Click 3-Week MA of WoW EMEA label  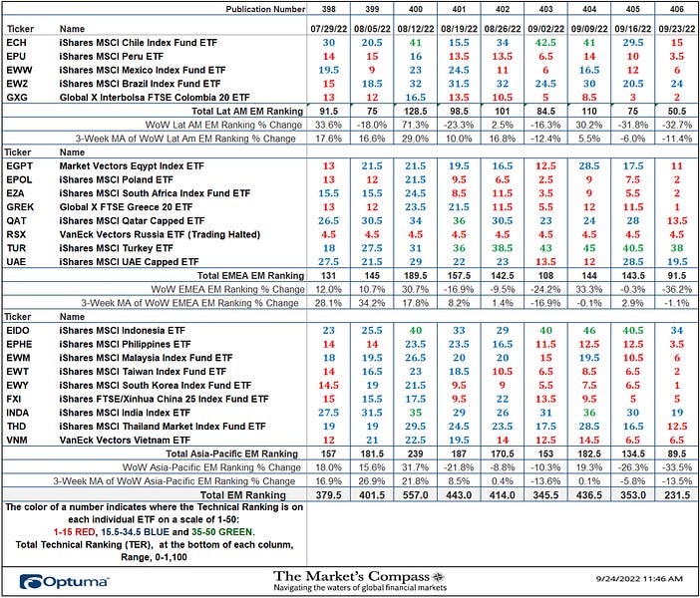click(x=189, y=303)
